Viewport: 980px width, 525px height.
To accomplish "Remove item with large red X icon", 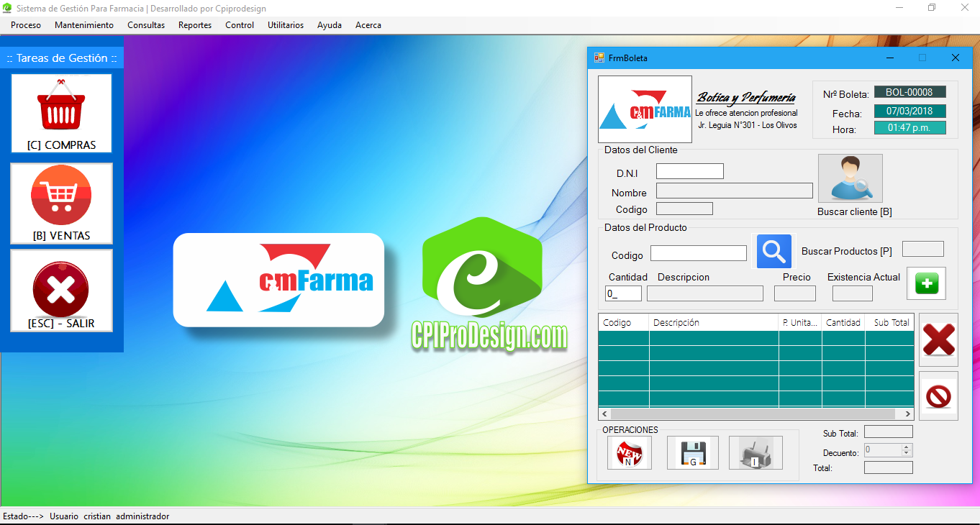I will [938, 339].
